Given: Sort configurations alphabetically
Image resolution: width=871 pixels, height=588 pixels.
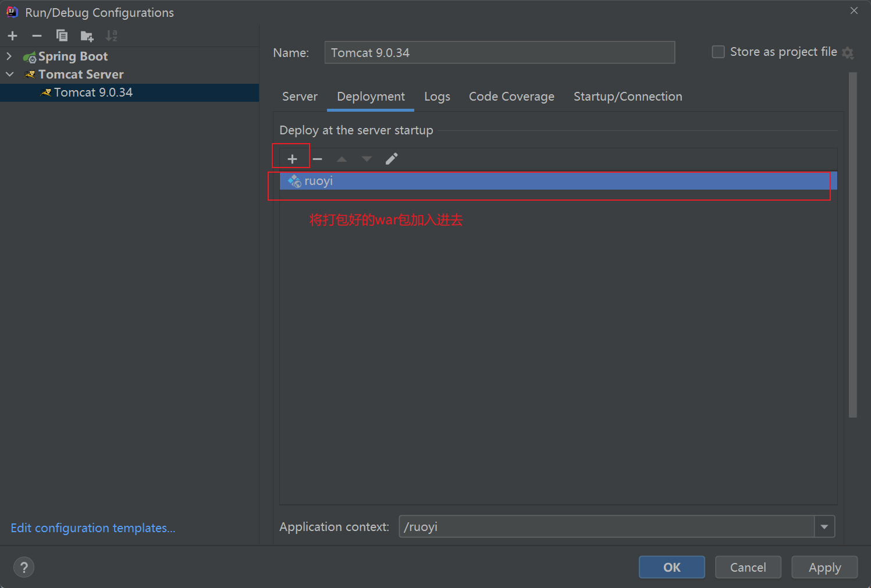Looking at the screenshot, I should pyautogui.click(x=112, y=36).
